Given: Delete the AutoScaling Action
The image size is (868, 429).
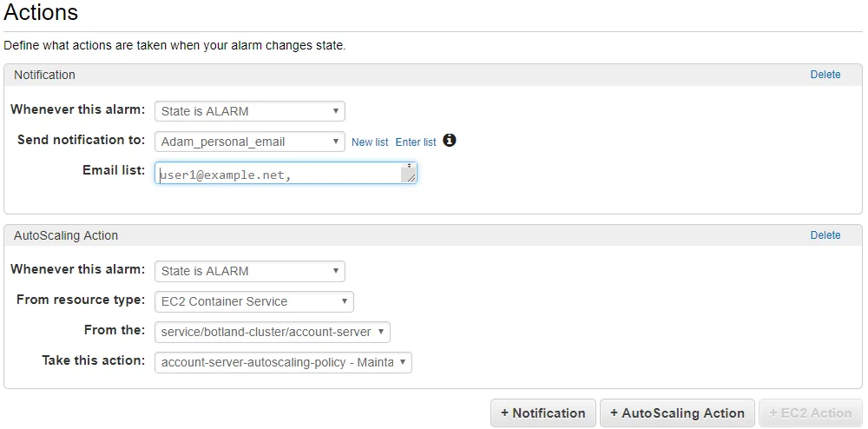Looking at the screenshot, I should click(x=825, y=234).
